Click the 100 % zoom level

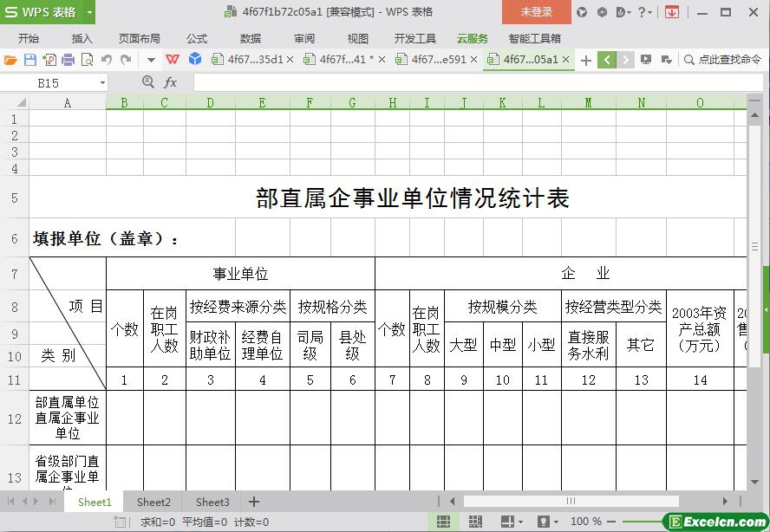click(x=586, y=522)
